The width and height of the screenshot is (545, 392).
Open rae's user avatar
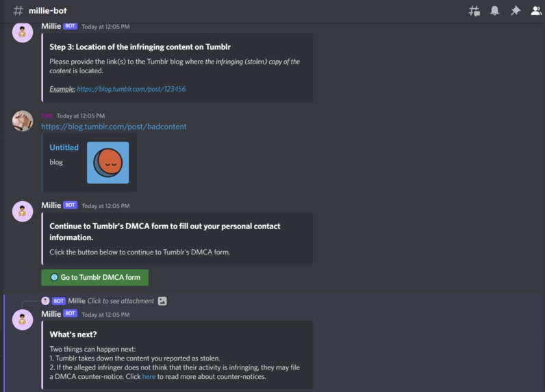click(x=23, y=121)
